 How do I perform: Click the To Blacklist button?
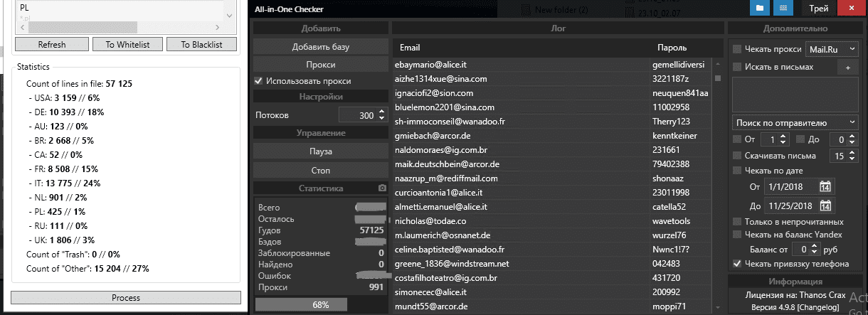pos(201,44)
